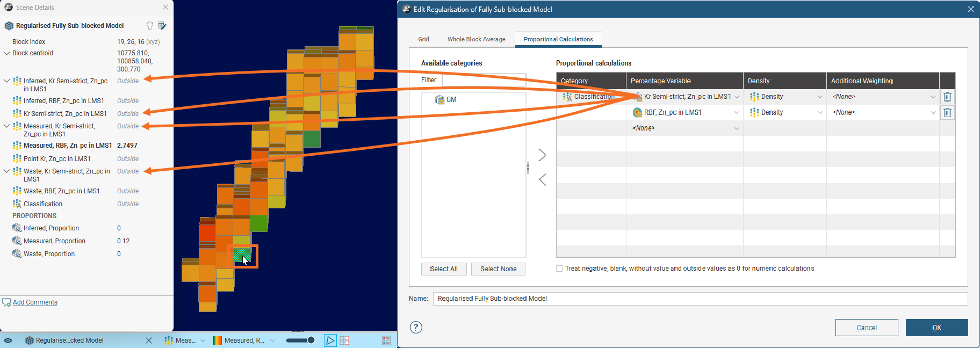Click the filter funnel icon in Scene Details
This screenshot has width=980, height=348.
[150, 26]
